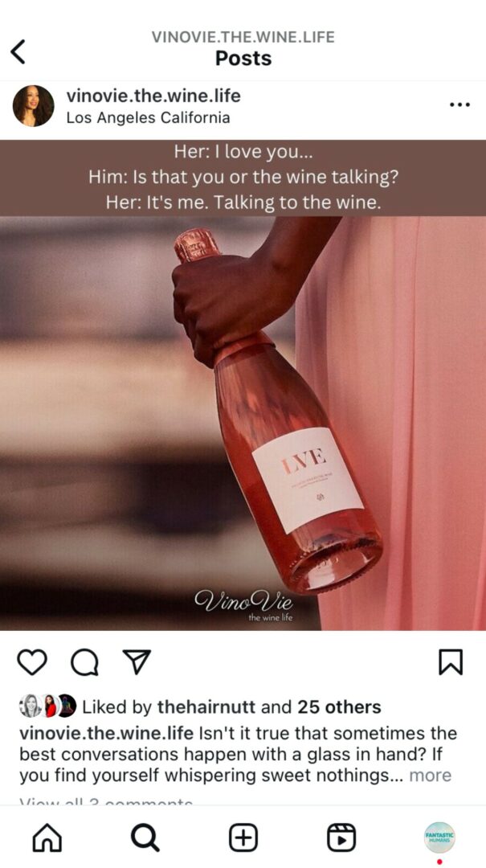Open the Reels tab icon

(341, 837)
